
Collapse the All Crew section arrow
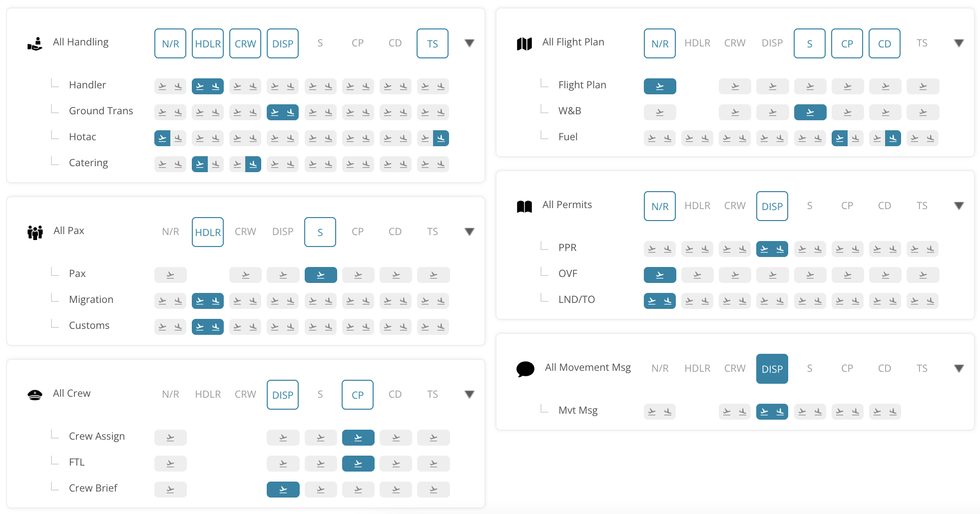click(x=470, y=395)
